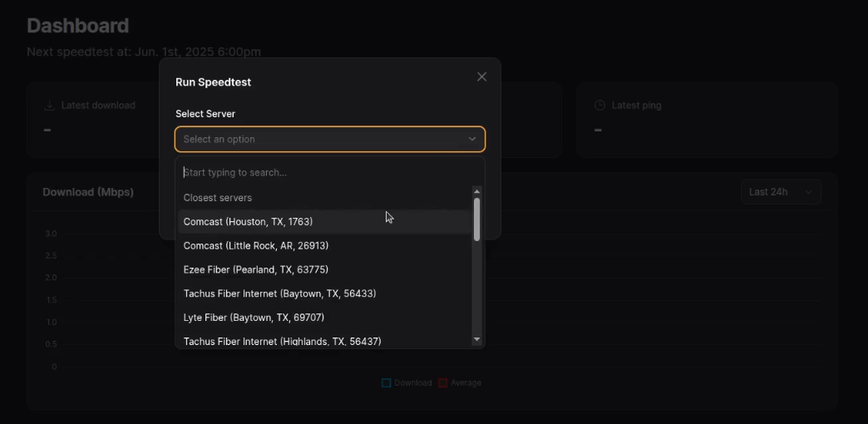The height and width of the screenshot is (424, 868).
Task: Click the Latest ping clock icon
Action: pyautogui.click(x=599, y=106)
